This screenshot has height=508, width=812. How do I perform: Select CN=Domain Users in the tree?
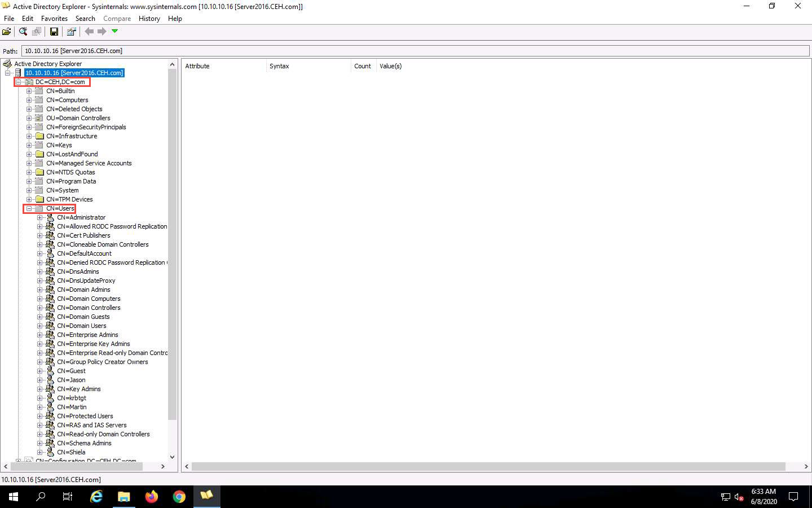tap(81, 326)
